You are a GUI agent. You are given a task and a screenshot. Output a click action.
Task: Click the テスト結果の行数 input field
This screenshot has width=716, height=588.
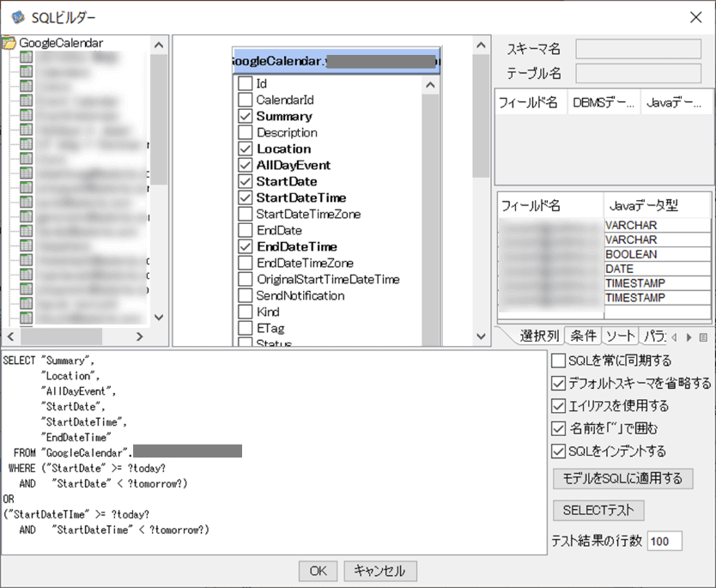pos(664,541)
